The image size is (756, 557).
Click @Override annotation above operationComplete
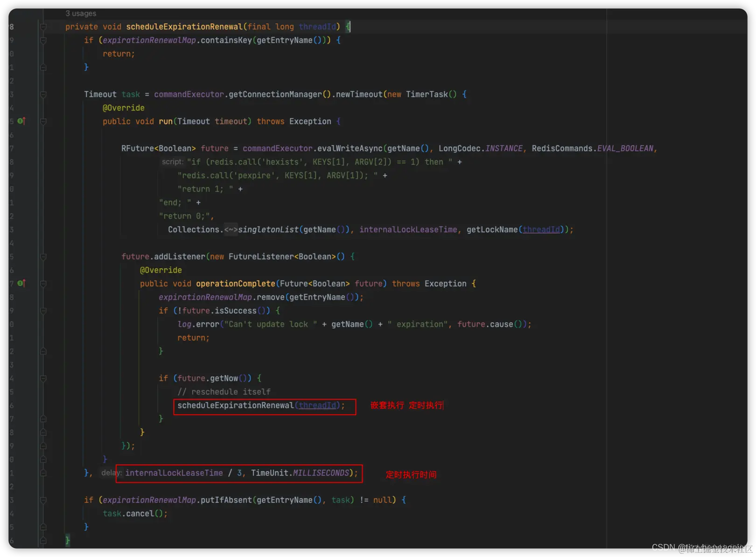click(x=161, y=270)
